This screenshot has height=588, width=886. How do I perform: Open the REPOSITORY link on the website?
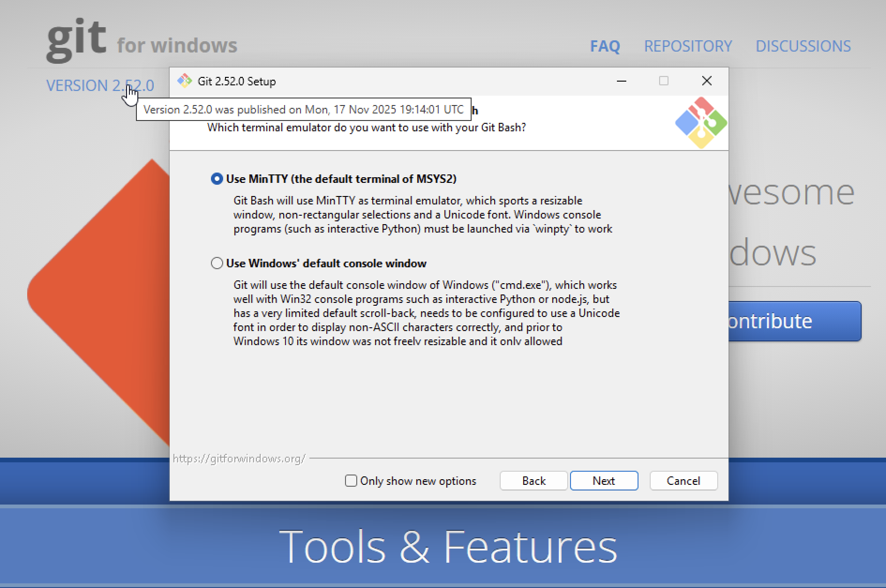pos(688,46)
